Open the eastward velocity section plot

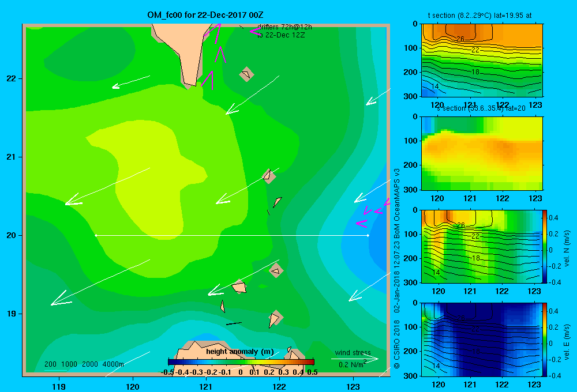[x=482, y=340]
